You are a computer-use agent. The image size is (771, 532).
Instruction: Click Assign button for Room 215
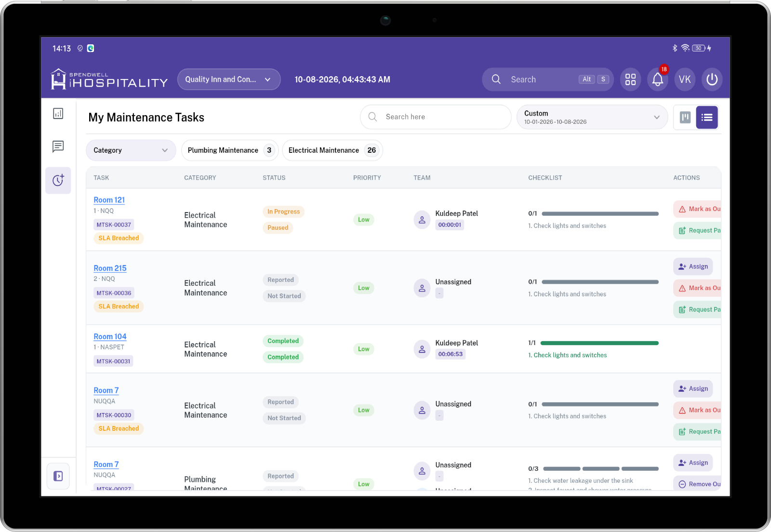(x=693, y=266)
